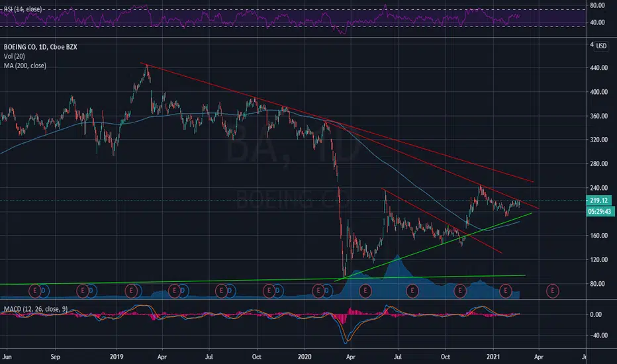Click the 240.00 price axis label
This screenshot has height=364, width=617.
pos(599,188)
